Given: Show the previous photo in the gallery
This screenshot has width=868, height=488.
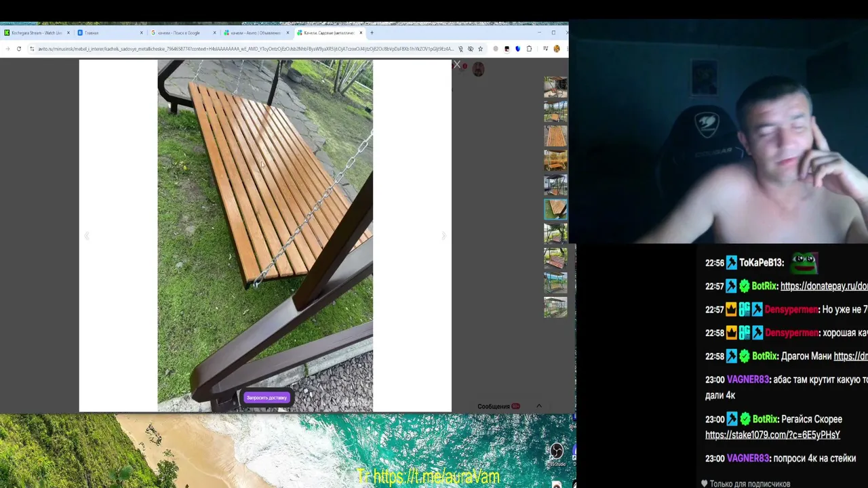Looking at the screenshot, I should tap(87, 236).
